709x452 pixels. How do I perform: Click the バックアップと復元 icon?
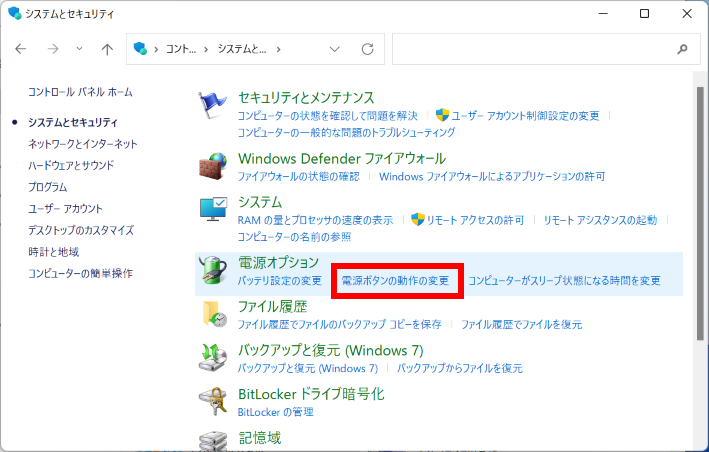[213, 358]
